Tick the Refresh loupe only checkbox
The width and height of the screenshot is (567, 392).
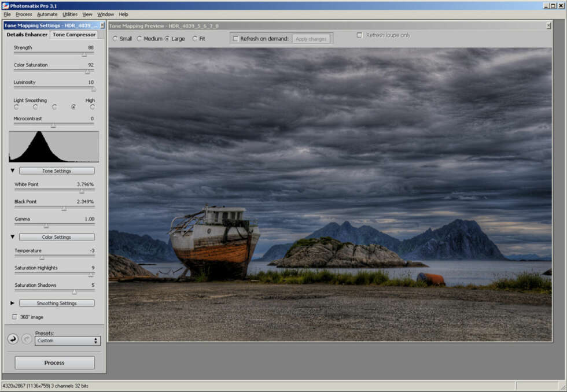tap(359, 35)
